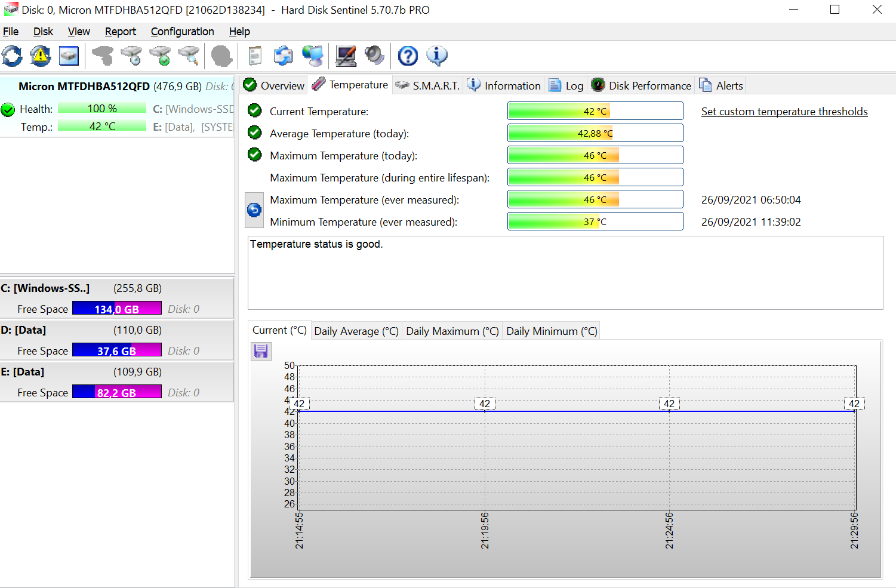Open the report document toolbar icon
Image resolution: width=896 pixels, height=588 pixels.
[x=255, y=56]
